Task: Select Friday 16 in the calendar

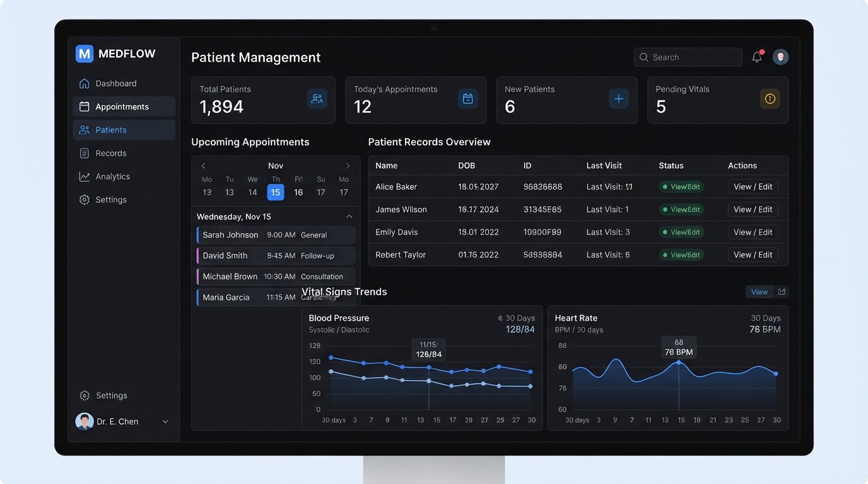Action: 298,192
